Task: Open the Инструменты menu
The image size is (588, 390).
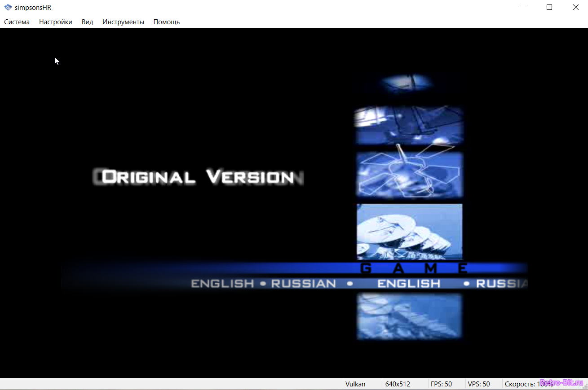Action: tap(123, 22)
